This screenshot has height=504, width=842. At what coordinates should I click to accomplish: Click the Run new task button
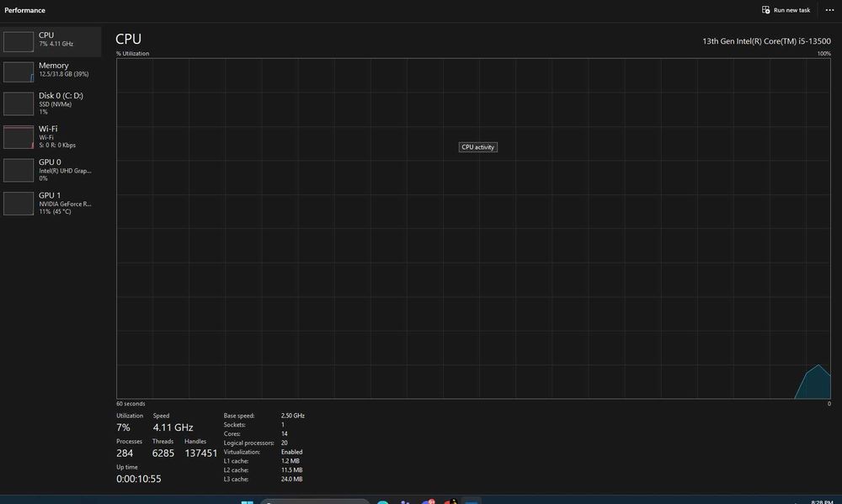pyautogui.click(x=786, y=9)
